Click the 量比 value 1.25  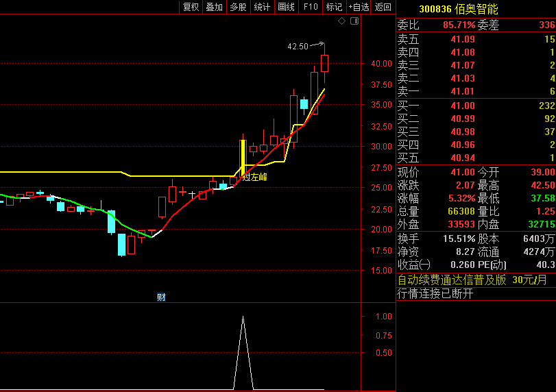point(545,211)
